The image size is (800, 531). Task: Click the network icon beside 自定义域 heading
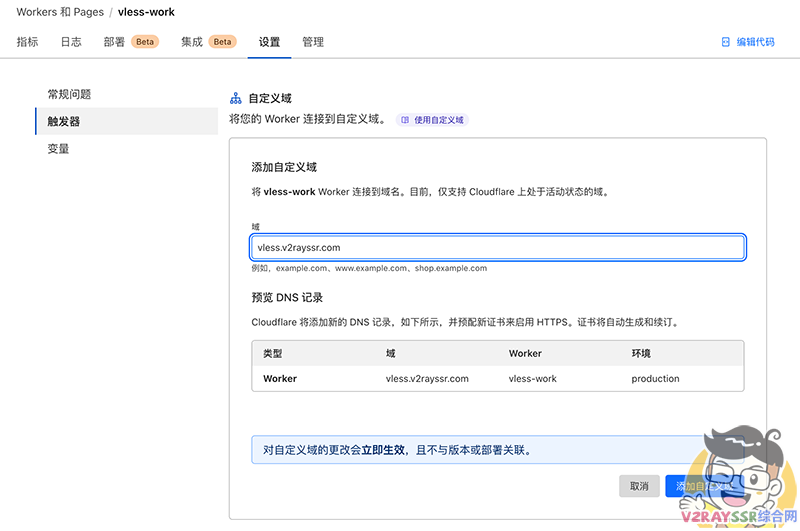pyautogui.click(x=236, y=99)
